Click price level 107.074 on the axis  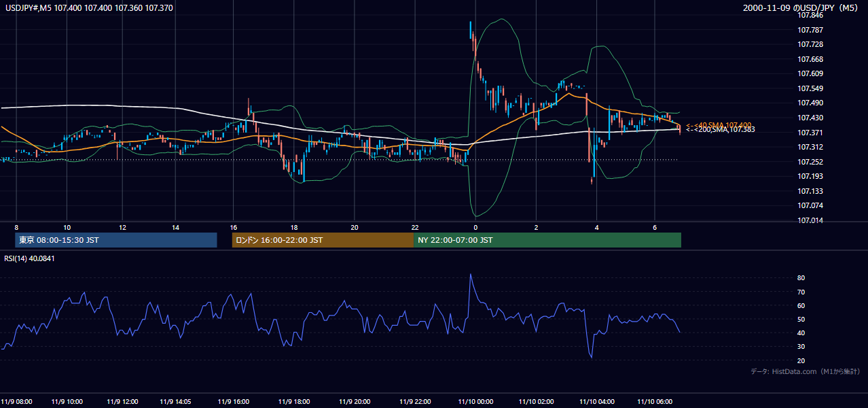(x=810, y=206)
